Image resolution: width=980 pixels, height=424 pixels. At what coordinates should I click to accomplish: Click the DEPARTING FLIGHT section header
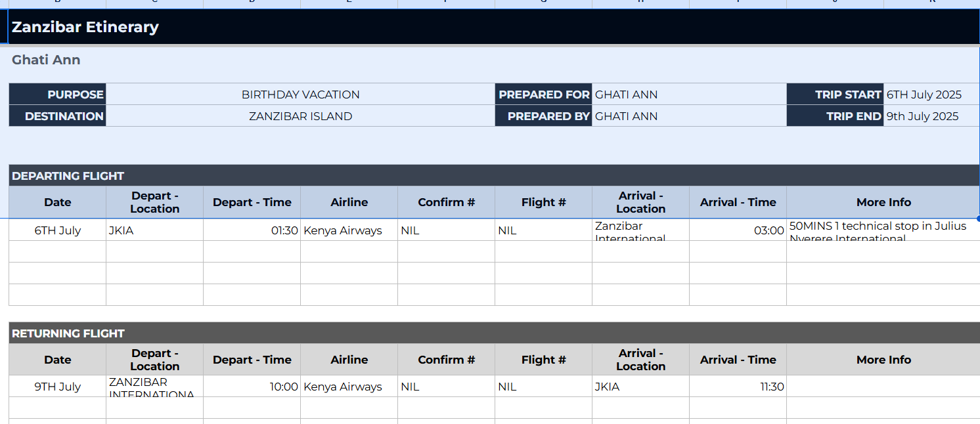point(494,175)
